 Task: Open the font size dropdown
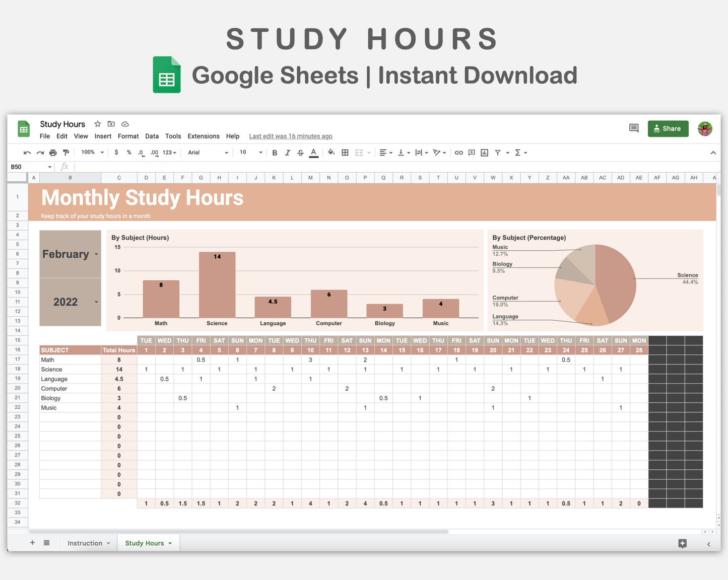260,152
